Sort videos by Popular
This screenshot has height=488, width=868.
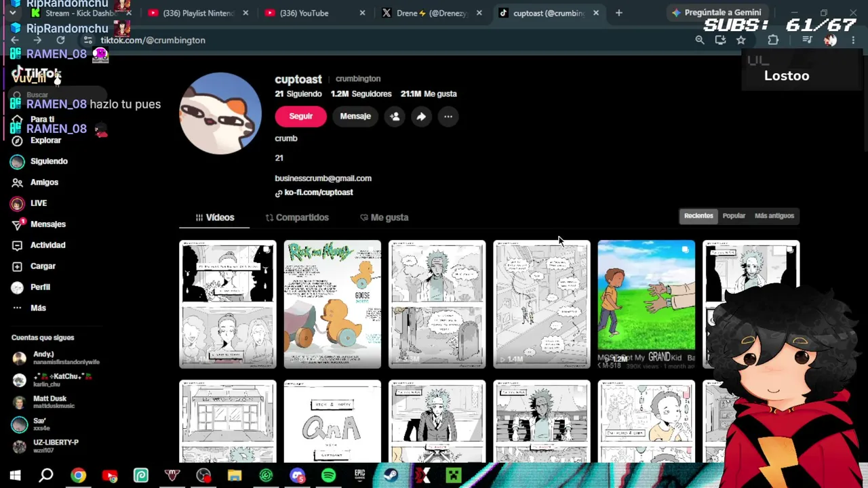734,216
